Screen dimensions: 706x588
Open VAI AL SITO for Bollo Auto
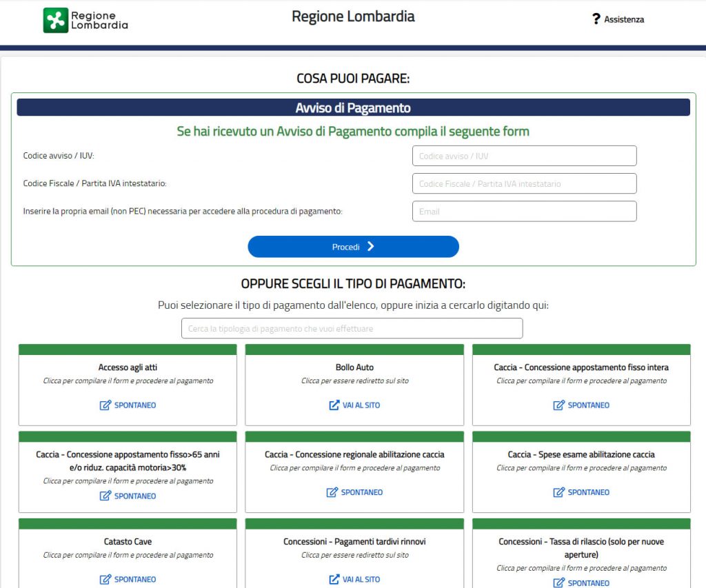[361, 405]
